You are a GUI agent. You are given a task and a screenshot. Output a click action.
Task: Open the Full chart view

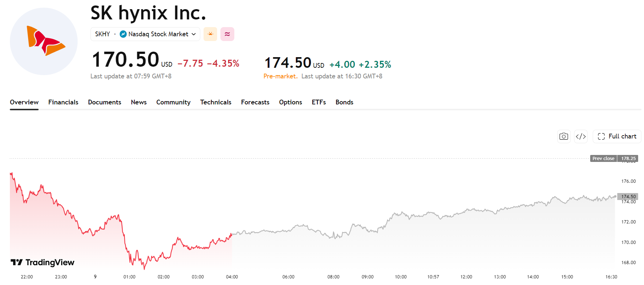(617, 136)
